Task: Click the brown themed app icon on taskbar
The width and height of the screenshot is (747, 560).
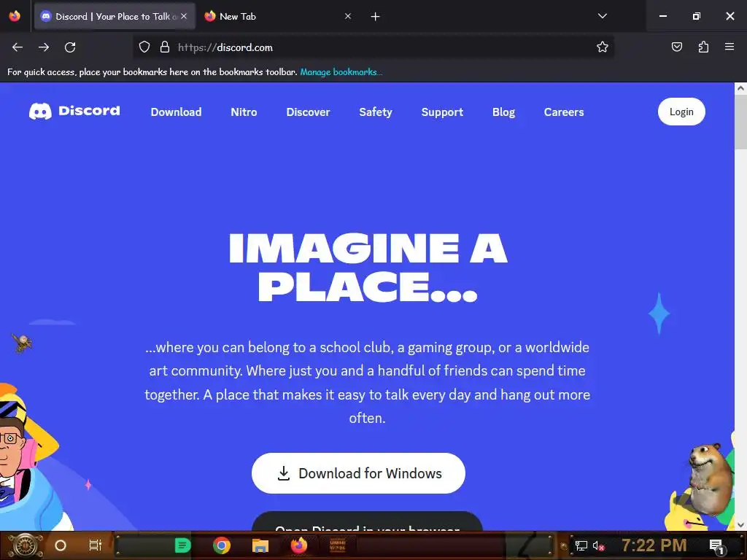Action: 338,545
